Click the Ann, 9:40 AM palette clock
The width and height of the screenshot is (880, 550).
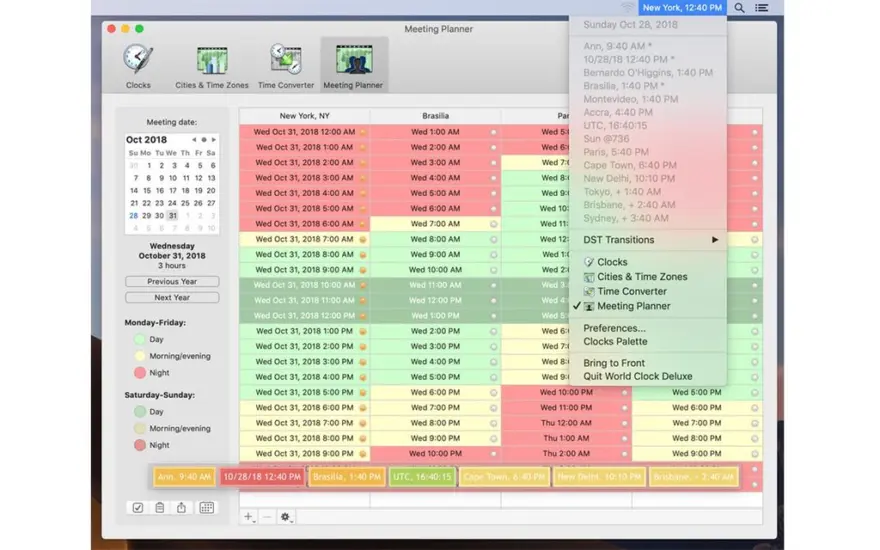pyautogui.click(x=185, y=477)
